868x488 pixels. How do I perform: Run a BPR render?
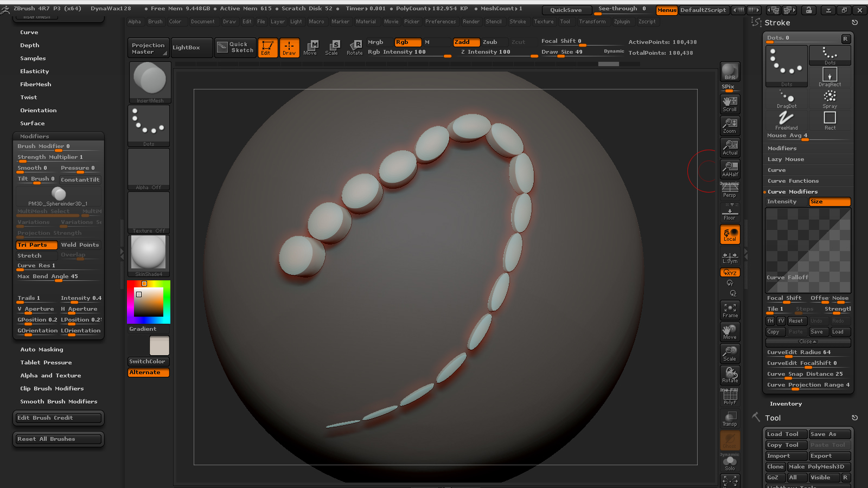[730, 72]
